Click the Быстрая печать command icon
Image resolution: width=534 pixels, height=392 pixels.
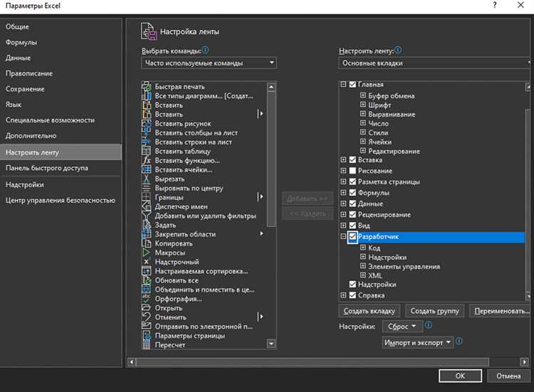[146, 87]
